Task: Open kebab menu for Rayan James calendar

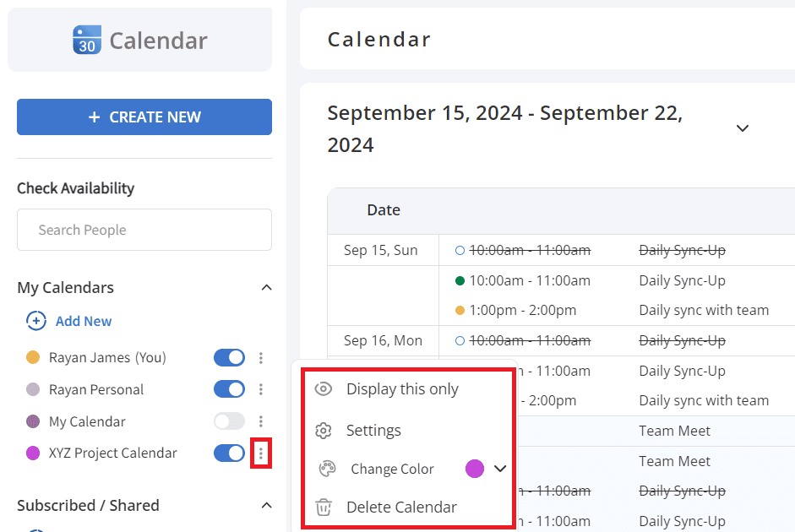Action: pos(260,358)
